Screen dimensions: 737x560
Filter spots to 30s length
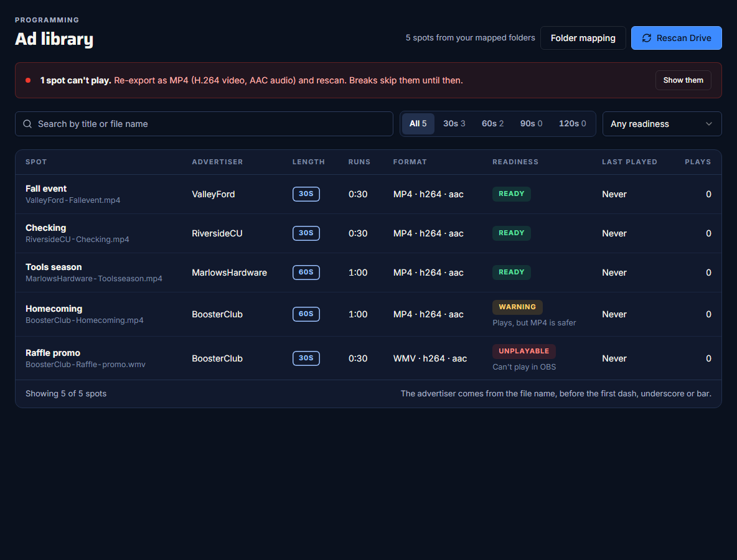click(x=454, y=124)
